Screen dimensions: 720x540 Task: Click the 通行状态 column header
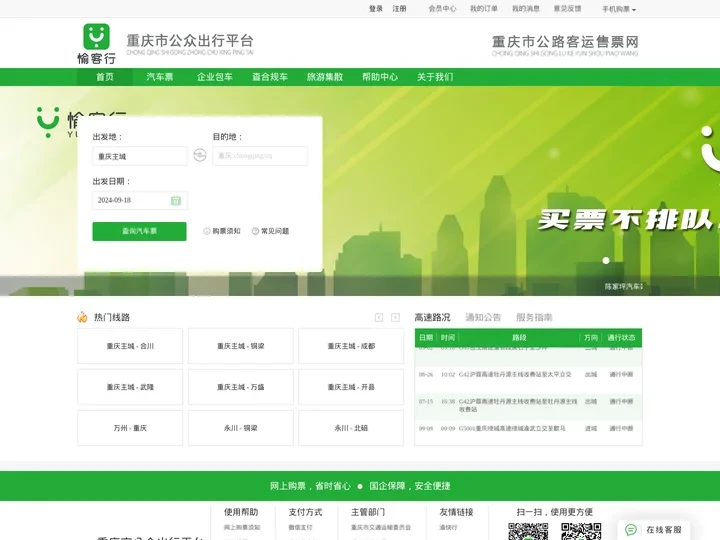(621, 338)
